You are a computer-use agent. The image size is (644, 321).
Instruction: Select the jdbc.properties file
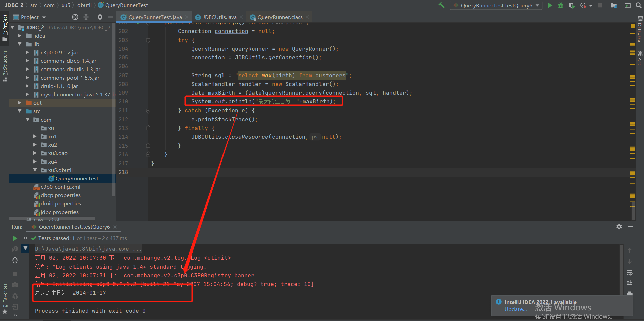59,212
